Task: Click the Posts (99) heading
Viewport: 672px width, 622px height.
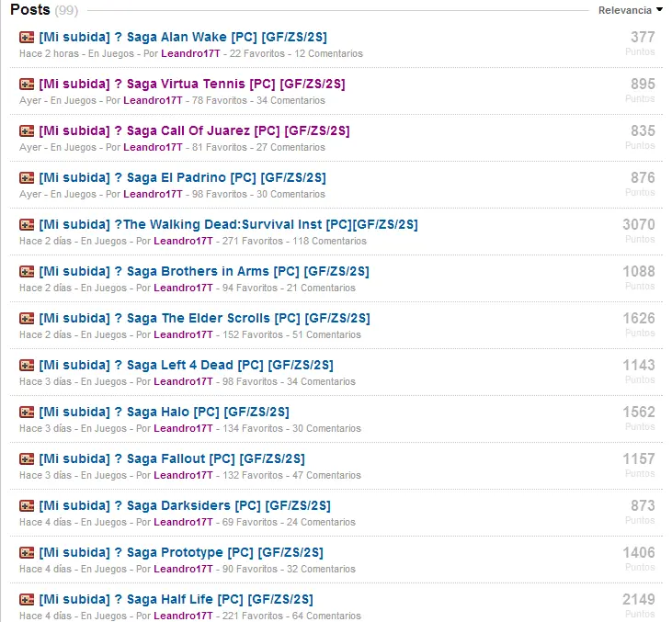Action: [x=44, y=9]
